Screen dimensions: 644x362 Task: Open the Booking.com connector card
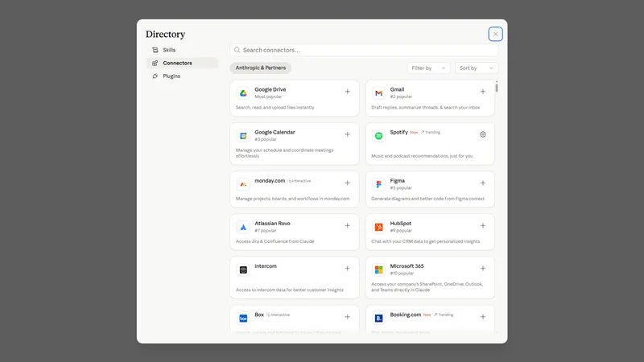[x=430, y=319]
